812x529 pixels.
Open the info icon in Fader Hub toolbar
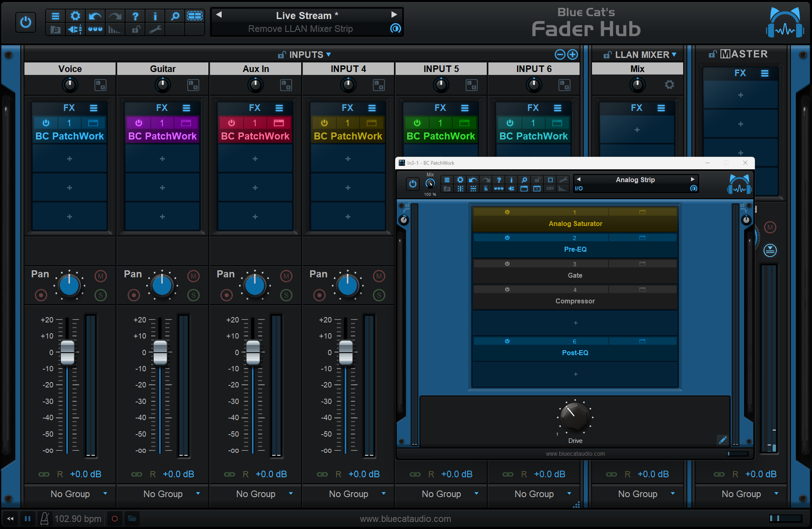click(x=155, y=16)
